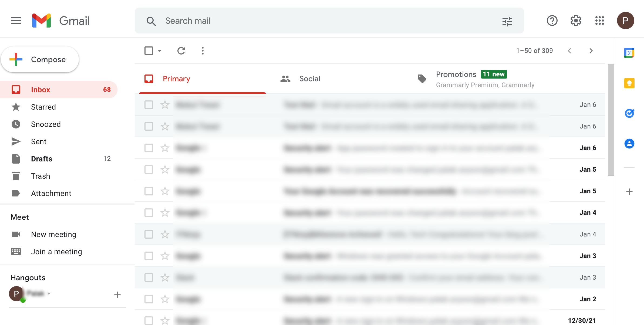Image resolution: width=644 pixels, height=325 pixels.
Task: Click New meeting under Meet
Action: point(53,234)
